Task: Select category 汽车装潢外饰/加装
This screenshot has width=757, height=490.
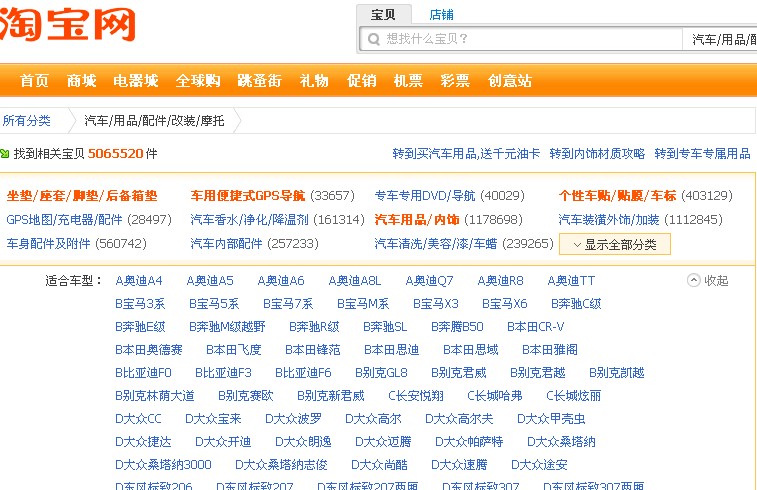Action: 609,220
